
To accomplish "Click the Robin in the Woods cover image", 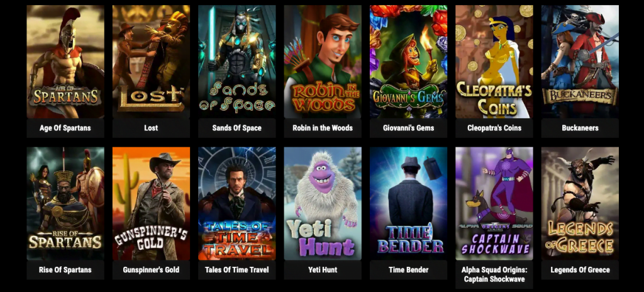I will pos(323,62).
